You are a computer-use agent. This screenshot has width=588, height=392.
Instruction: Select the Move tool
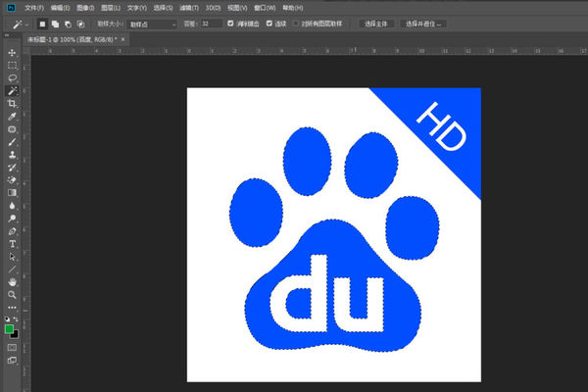pyautogui.click(x=12, y=53)
